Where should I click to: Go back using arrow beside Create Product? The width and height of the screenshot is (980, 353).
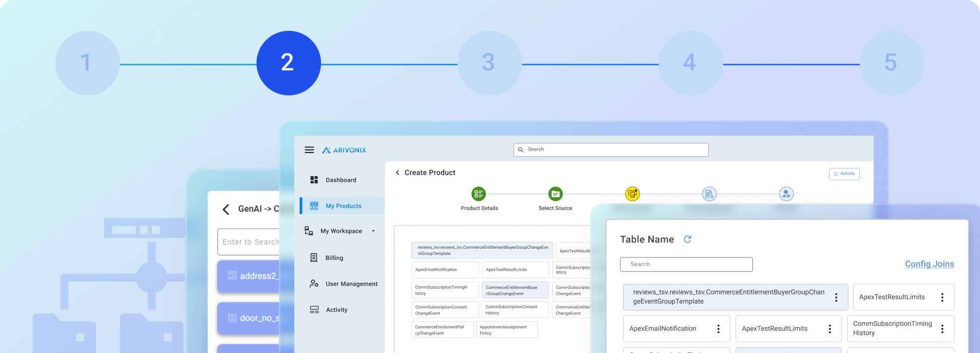[x=398, y=173]
